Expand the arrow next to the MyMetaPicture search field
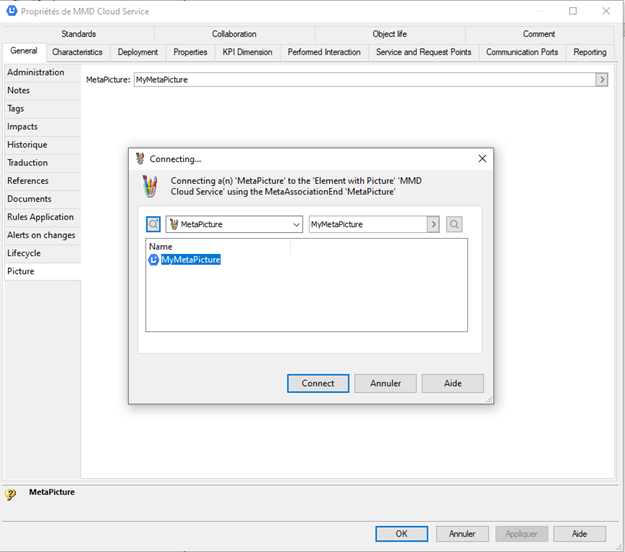This screenshot has width=625, height=552. [x=434, y=225]
